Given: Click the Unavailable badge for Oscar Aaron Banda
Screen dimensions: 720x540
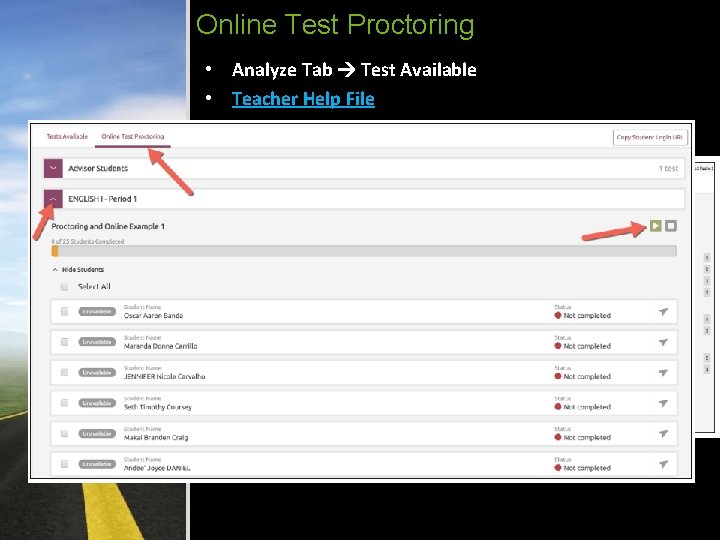Looking at the screenshot, I should (97, 312).
